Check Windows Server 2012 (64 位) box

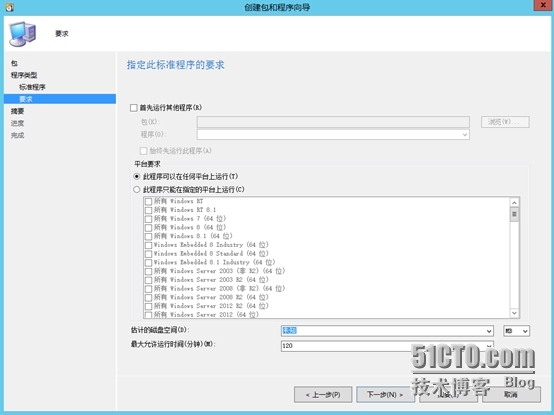click(149, 315)
